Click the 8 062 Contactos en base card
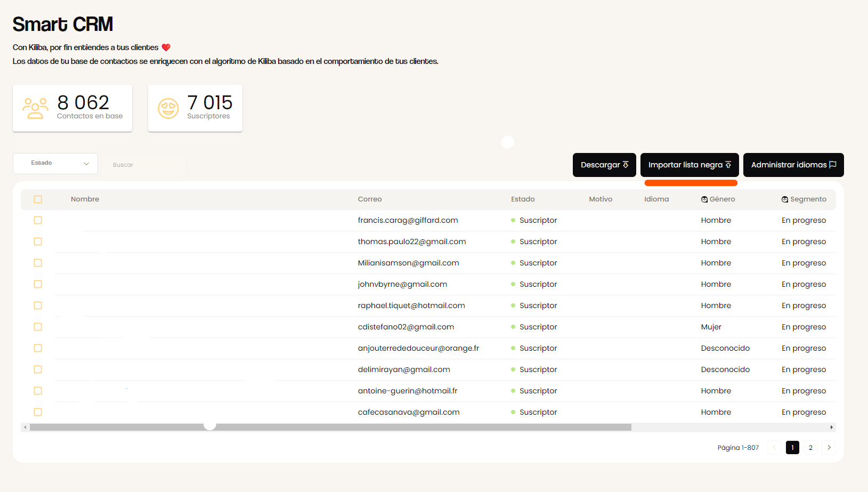This screenshot has width=868, height=492. click(72, 108)
